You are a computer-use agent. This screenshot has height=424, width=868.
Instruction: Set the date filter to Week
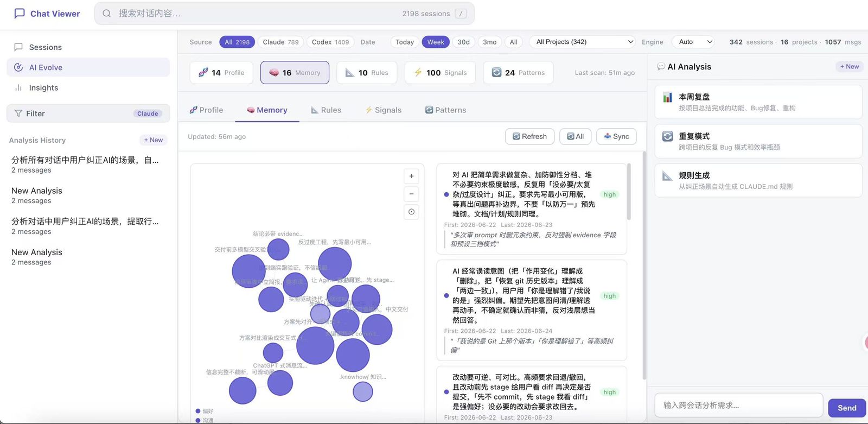436,42
